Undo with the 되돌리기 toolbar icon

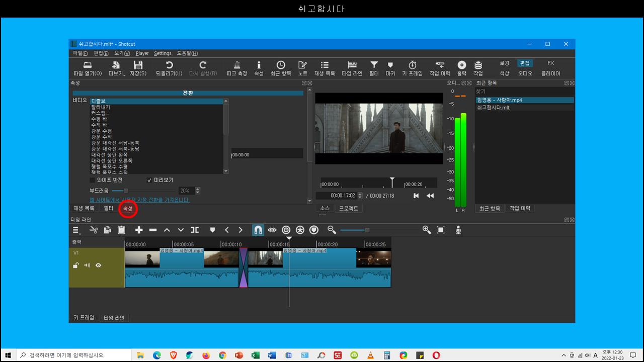(x=169, y=69)
